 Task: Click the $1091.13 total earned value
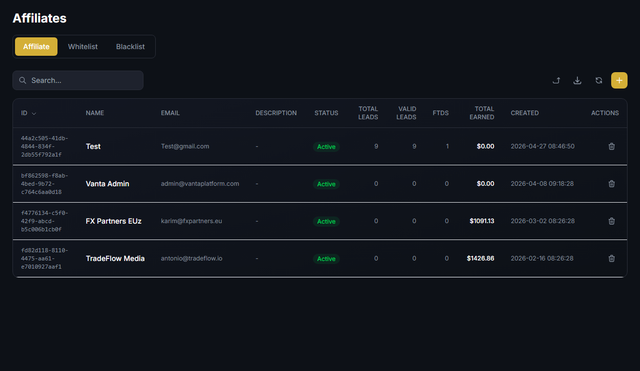pyautogui.click(x=482, y=221)
